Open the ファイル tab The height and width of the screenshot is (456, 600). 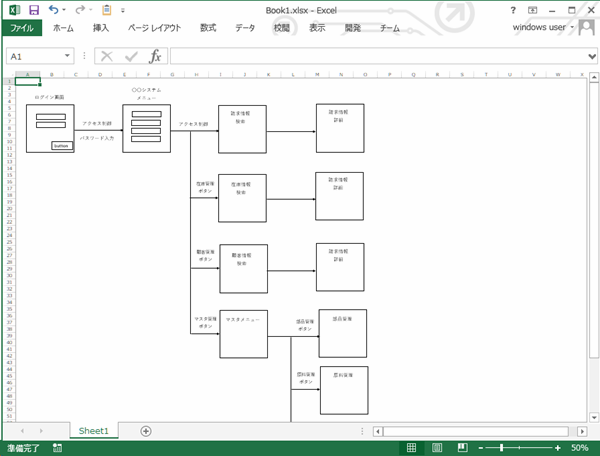[22, 28]
